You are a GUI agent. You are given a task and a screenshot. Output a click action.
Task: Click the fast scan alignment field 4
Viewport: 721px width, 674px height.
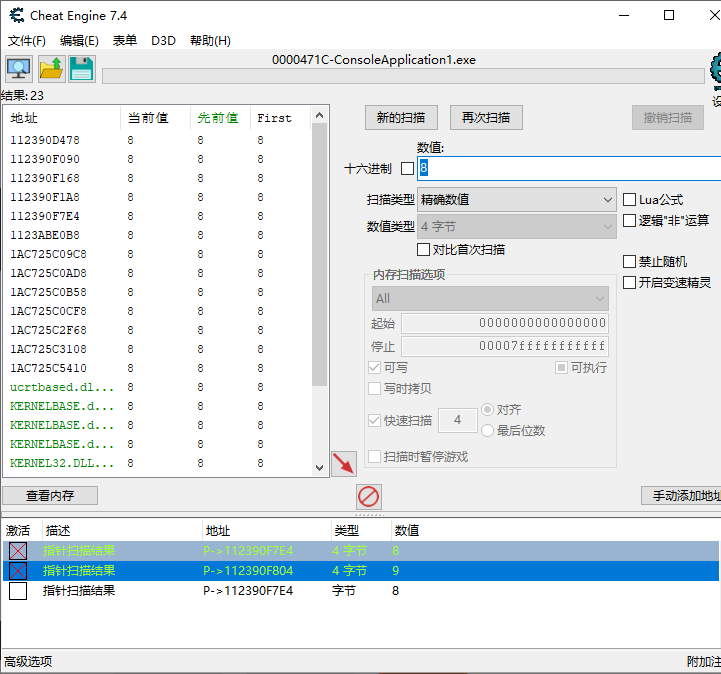pos(458,420)
